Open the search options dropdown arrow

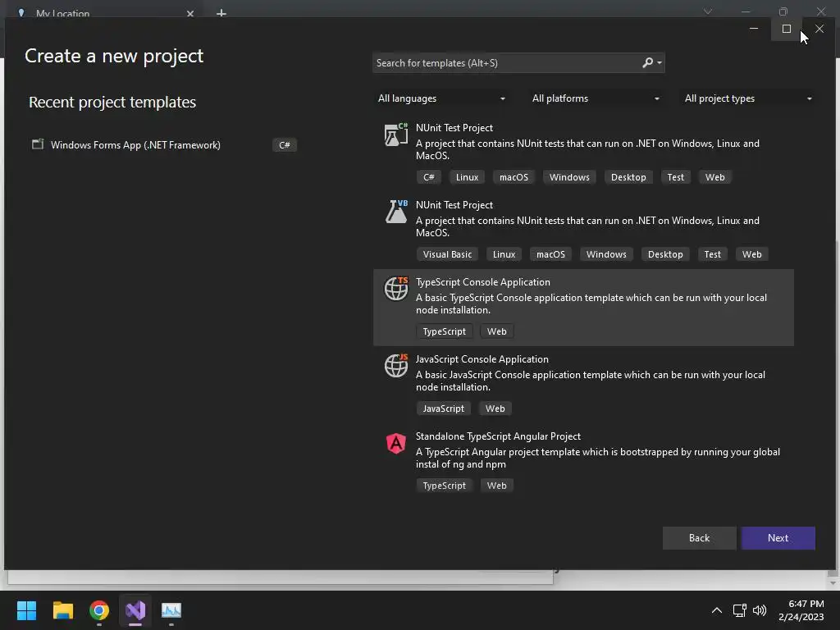[660, 63]
